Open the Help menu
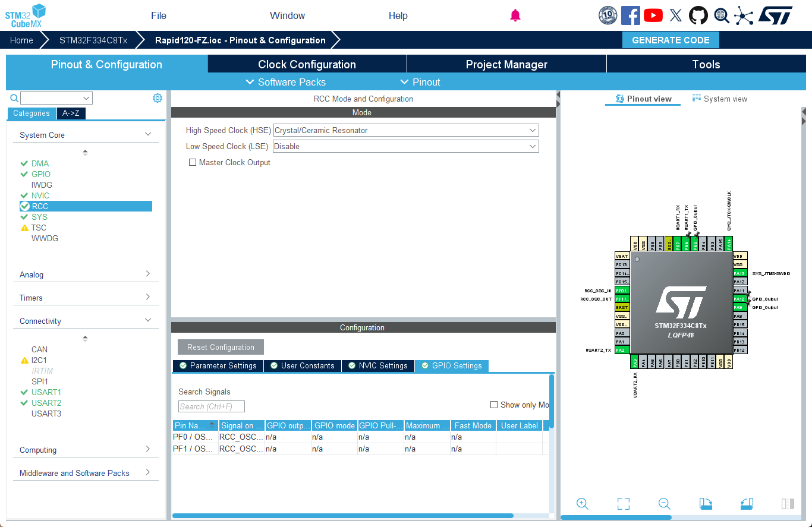The width and height of the screenshot is (812, 527). 398,15
